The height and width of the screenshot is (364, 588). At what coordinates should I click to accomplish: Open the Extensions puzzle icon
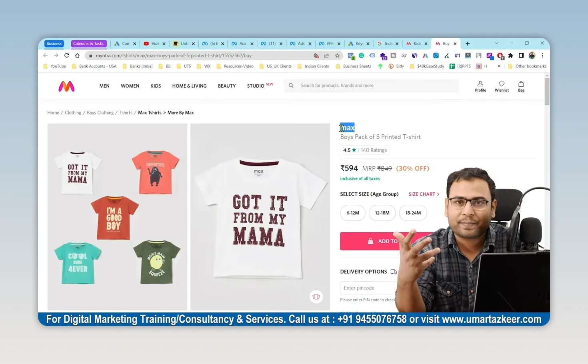(511, 56)
